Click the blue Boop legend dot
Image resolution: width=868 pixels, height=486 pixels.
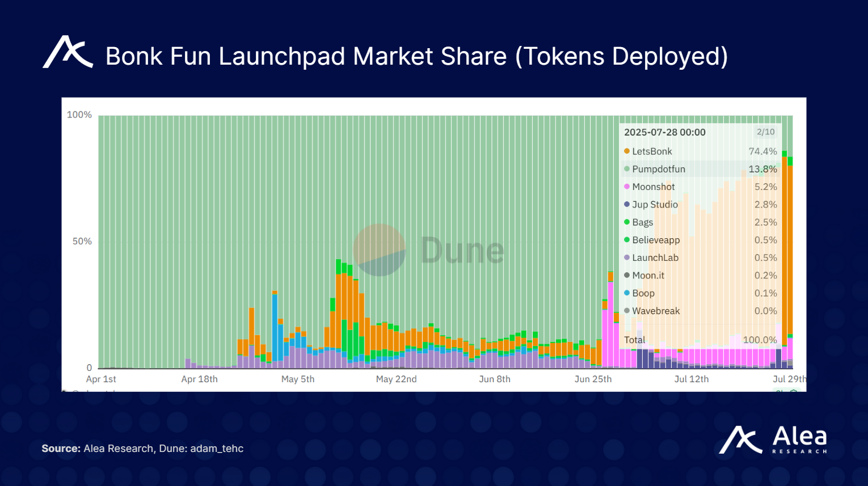[x=626, y=293]
